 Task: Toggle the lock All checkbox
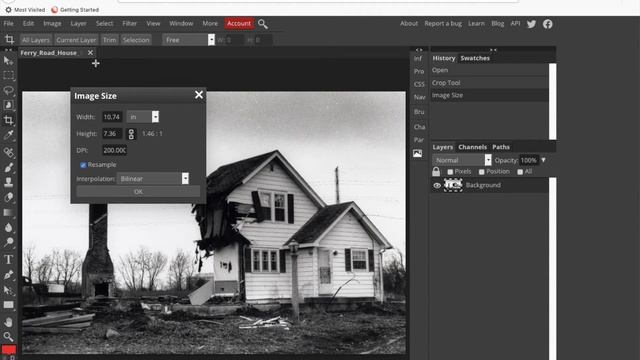pos(520,172)
